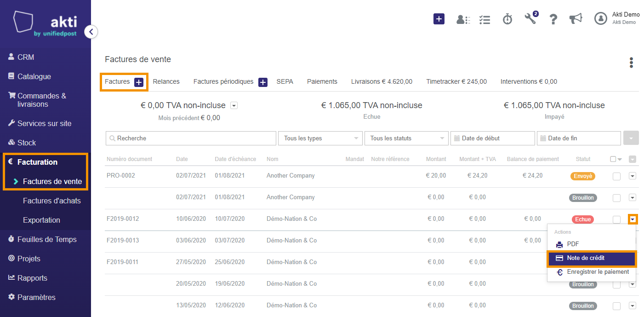
Task: Click the plus quick-create icon in top bar
Action: tap(439, 19)
